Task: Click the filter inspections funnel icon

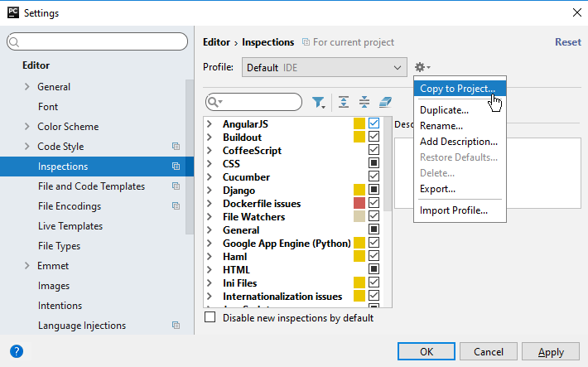Action: [319, 102]
